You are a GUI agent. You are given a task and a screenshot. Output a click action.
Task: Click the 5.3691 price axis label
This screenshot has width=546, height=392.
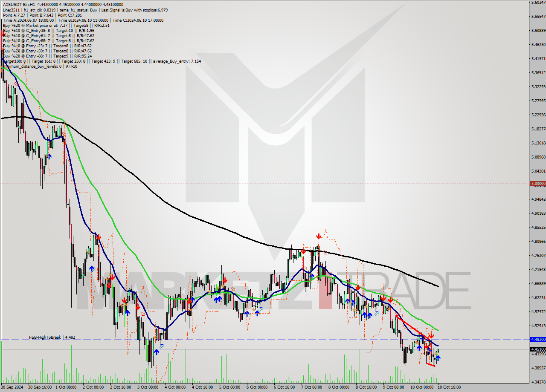[x=538, y=72]
